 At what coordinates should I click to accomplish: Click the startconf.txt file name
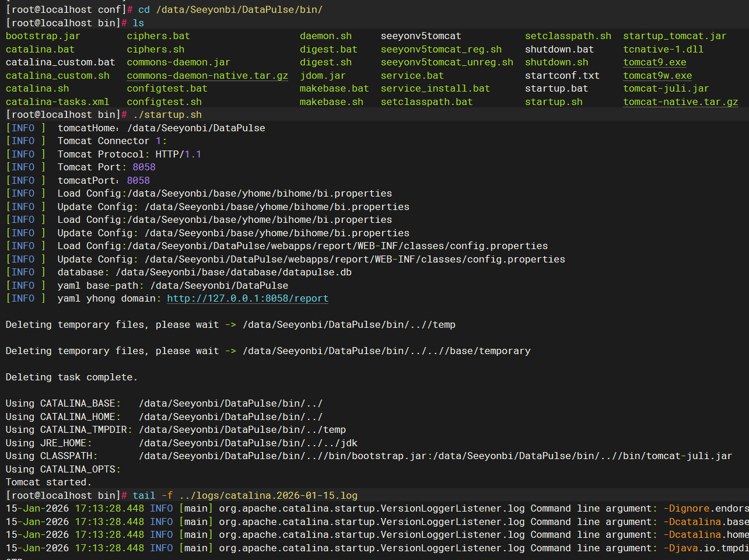click(562, 76)
